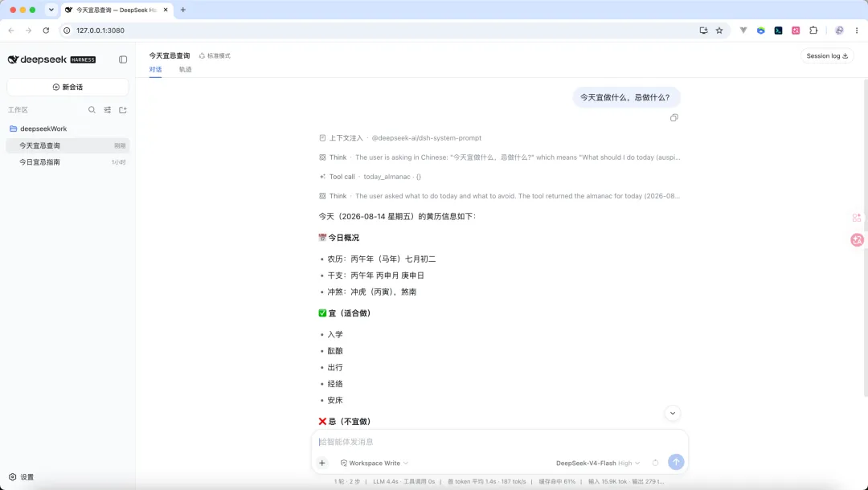
Task: Focus the 给智能体发消息 message input
Action: 499,442
